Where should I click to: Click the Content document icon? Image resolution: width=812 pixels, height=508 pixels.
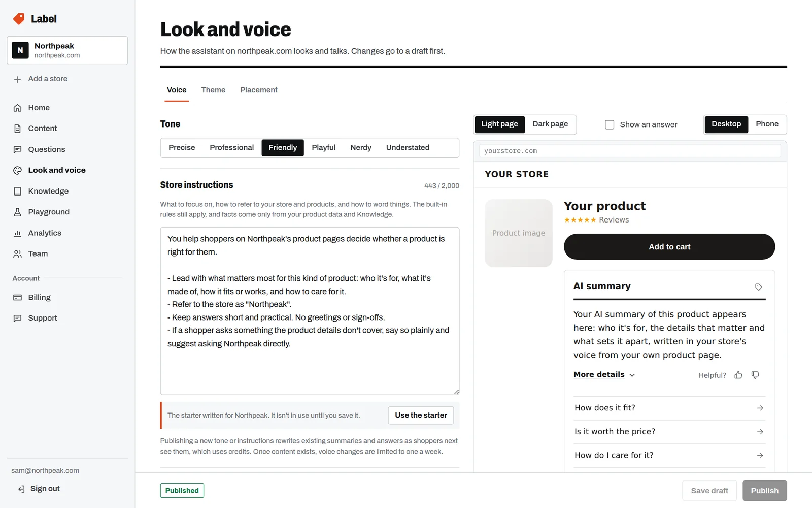pos(17,129)
